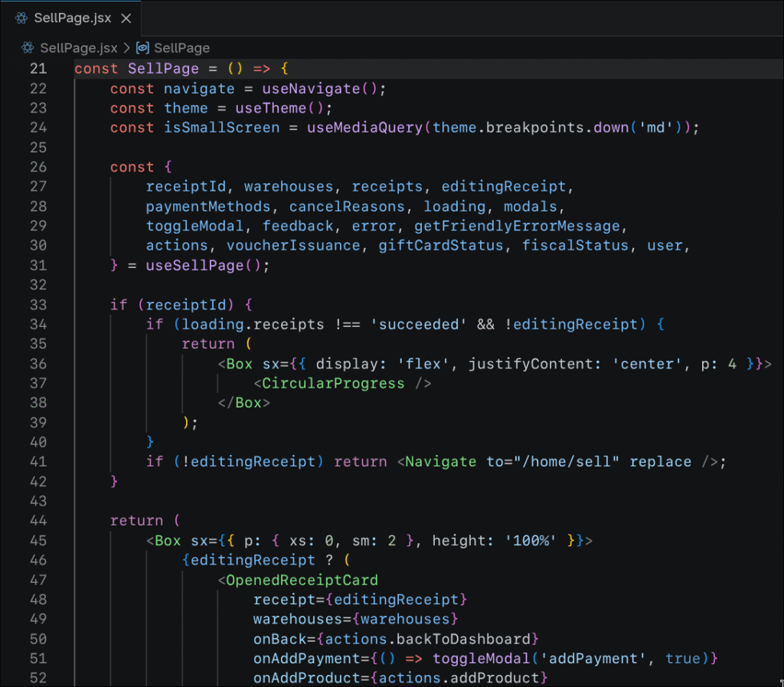This screenshot has width=784, height=687.
Task: Click 'giftCardStatus' on line 30
Action: click(440, 246)
